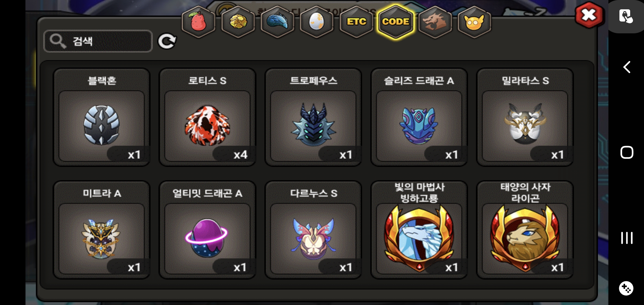Focus the 검색 search field

click(98, 41)
